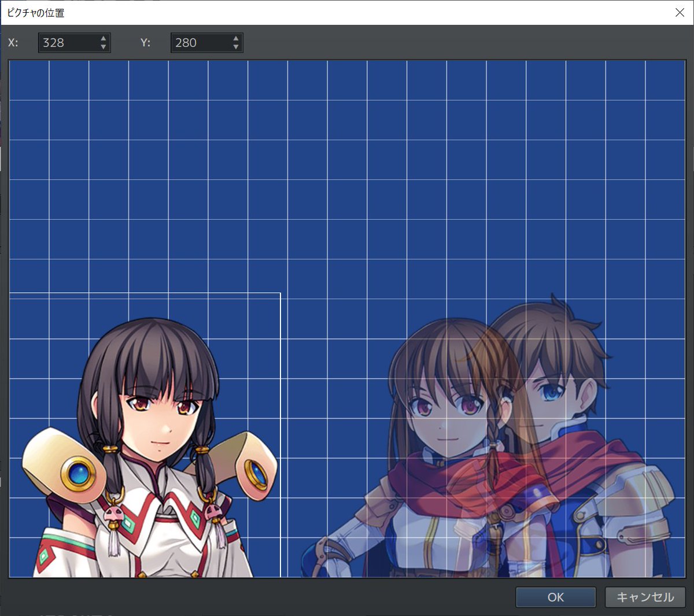Click the X coordinate input field

[x=74, y=42]
